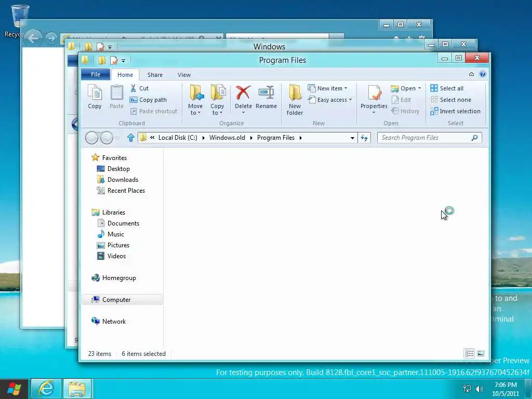Screen dimensions: 532x399
Task: Select Computer in the navigation pane
Action: [122, 300]
